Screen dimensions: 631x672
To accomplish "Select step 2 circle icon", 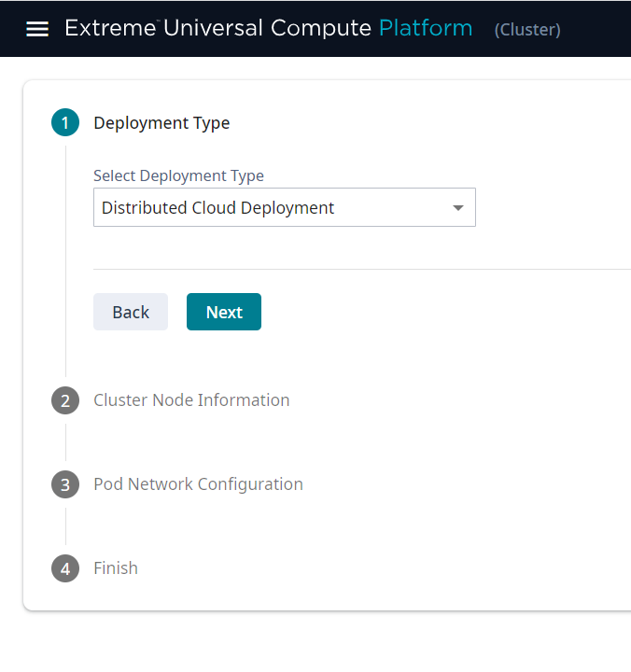I will point(65,400).
